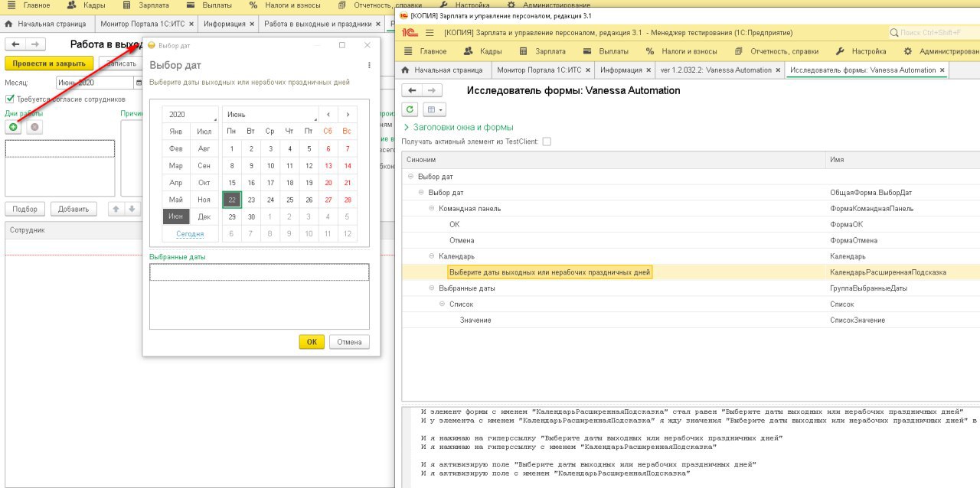980x488 pixels.
Task: Click the back arrow in Работа в выходные window
Action: (15, 44)
